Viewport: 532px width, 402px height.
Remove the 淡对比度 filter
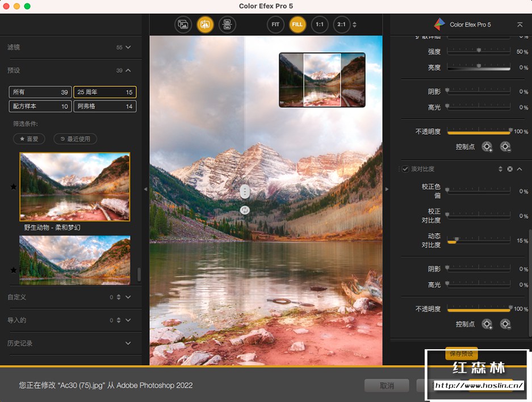510,169
